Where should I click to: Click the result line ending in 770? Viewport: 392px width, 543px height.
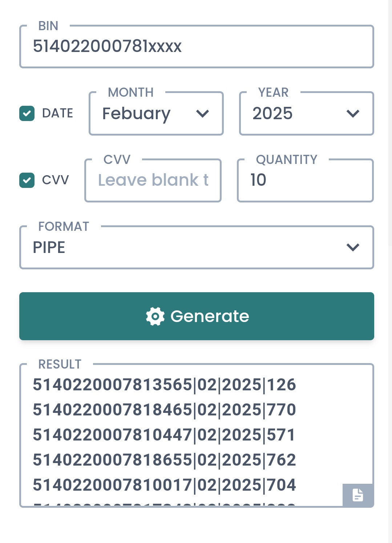(164, 410)
